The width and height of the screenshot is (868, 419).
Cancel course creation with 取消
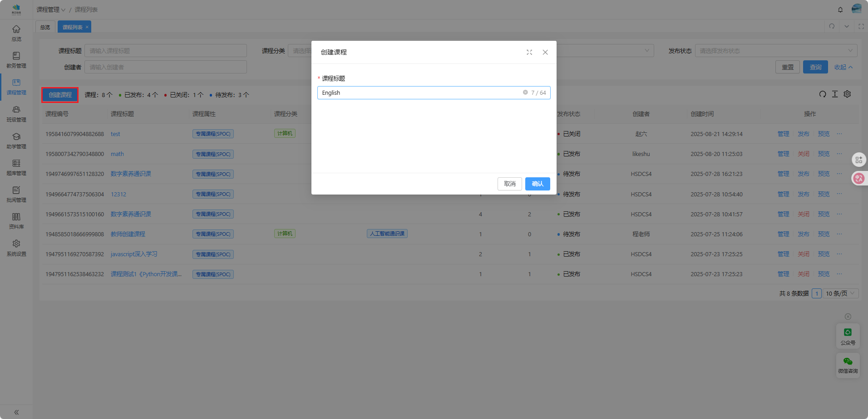pos(509,184)
